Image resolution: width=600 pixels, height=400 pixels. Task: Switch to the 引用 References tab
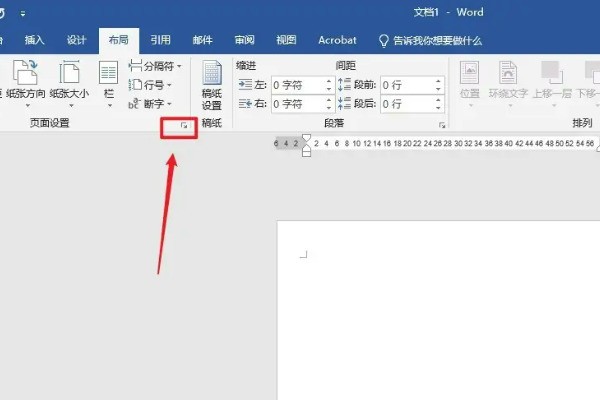[160, 40]
